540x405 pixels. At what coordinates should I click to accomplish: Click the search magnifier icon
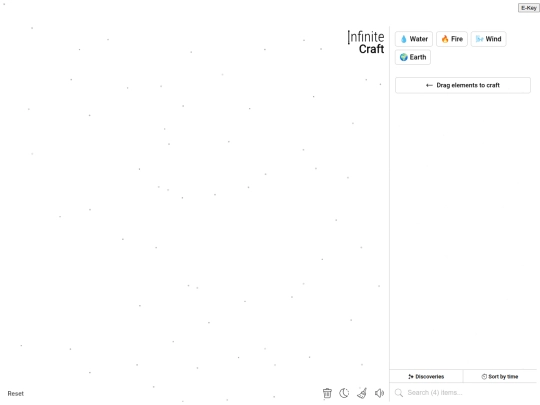[399, 393]
